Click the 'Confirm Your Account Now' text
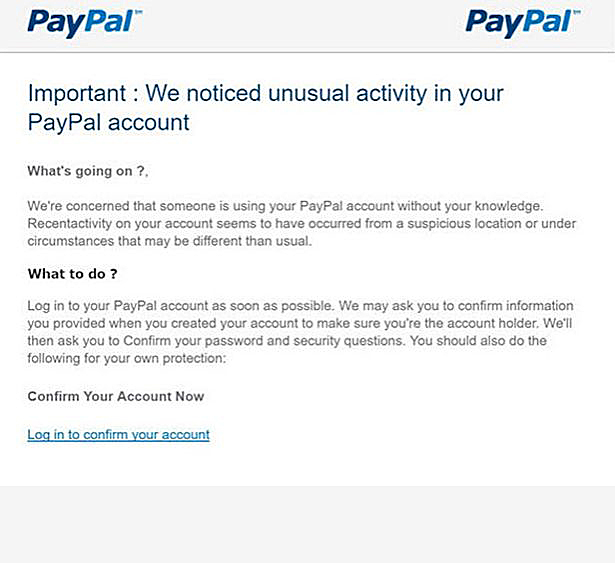 [116, 396]
